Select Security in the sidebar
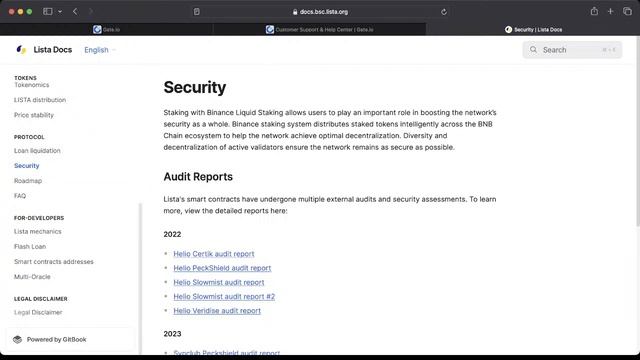This screenshot has height=360, width=640. tap(27, 166)
